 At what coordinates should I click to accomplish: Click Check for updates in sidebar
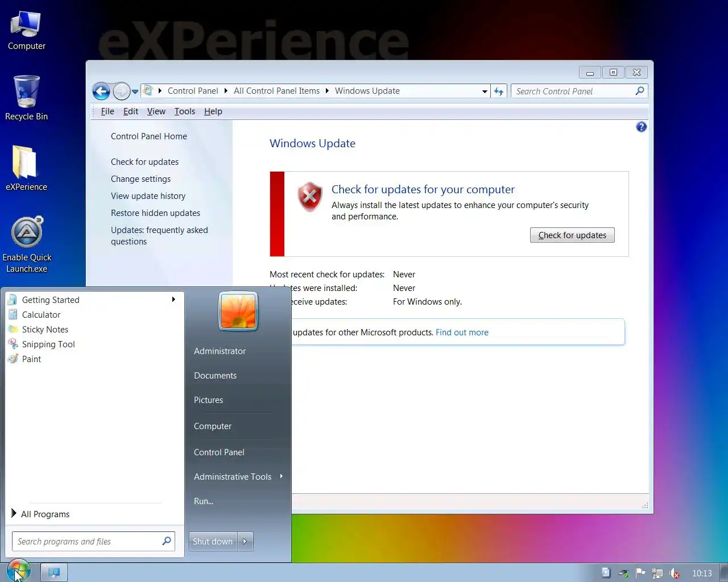pyautogui.click(x=144, y=162)
